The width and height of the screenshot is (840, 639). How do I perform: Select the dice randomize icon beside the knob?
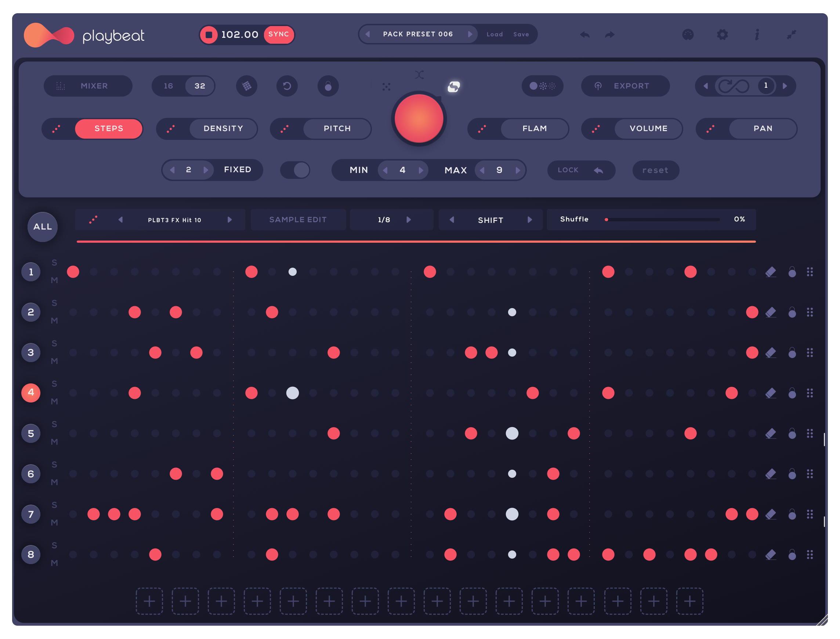[386, 87]
